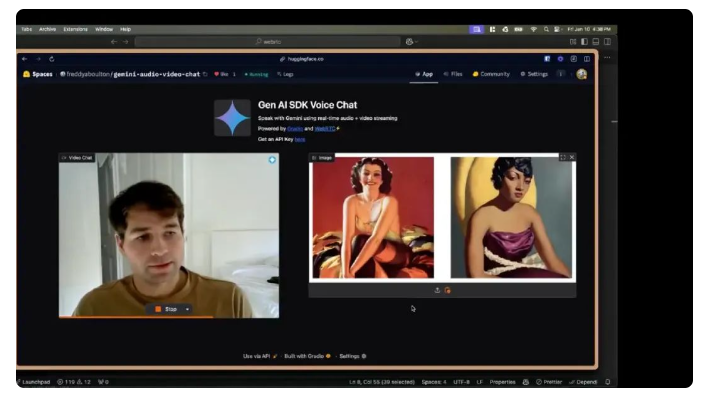
Task: Open the Window menu in the menu bar
Action: pyautogui.click(x=104, y=29)
